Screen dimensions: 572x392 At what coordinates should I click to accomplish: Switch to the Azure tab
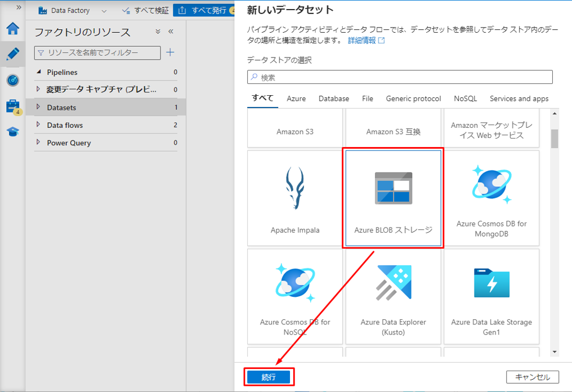pyautogui.click(x=296, y=99)
